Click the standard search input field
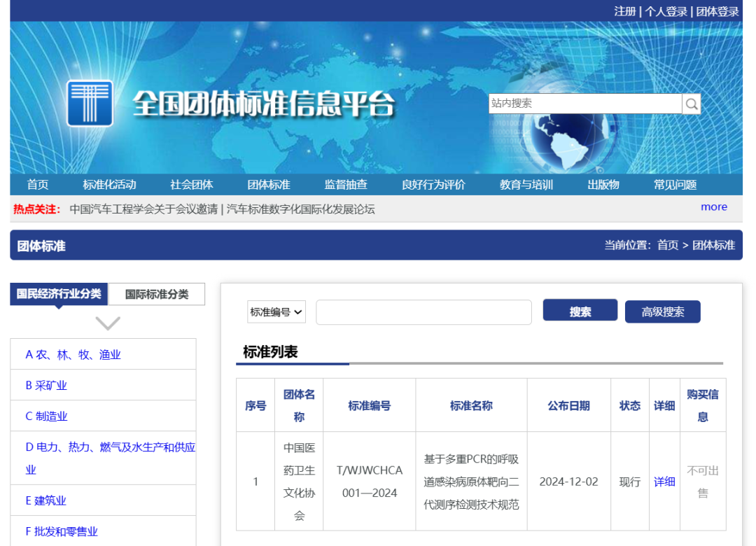The image size is (756, 546). tap(423, 311)
